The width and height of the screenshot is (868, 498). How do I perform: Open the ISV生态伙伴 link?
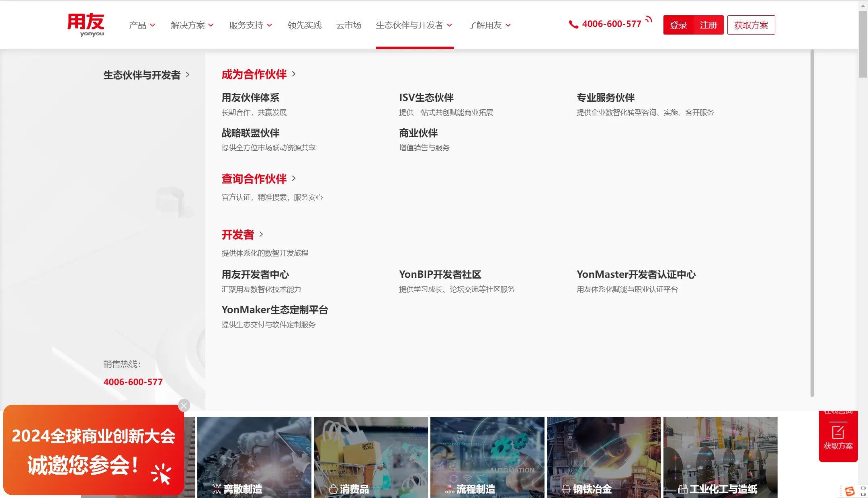click(x=426, y=98)
